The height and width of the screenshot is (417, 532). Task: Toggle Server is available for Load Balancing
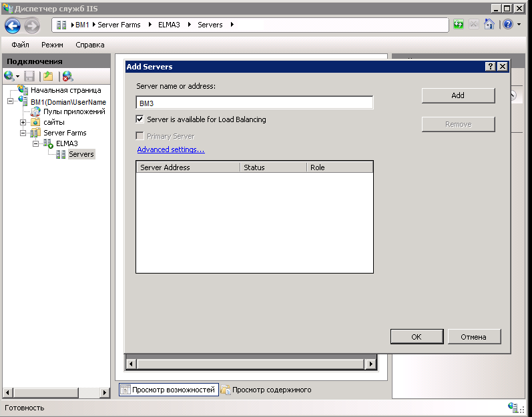[x=140, y=119]
